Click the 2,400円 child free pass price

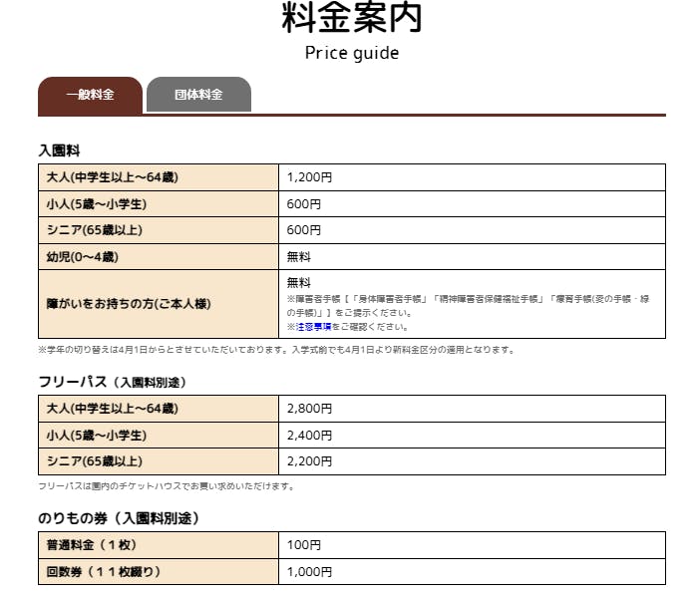pyautogui.click(x=308, y=436)
